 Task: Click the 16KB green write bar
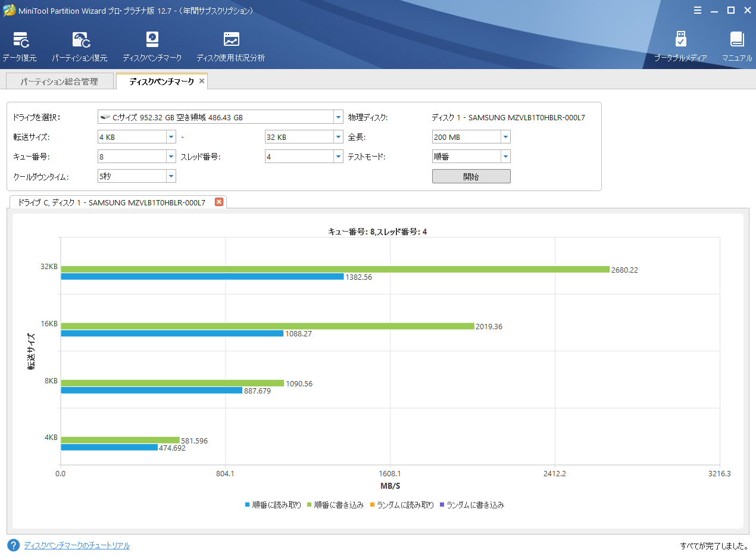[267, 326]
